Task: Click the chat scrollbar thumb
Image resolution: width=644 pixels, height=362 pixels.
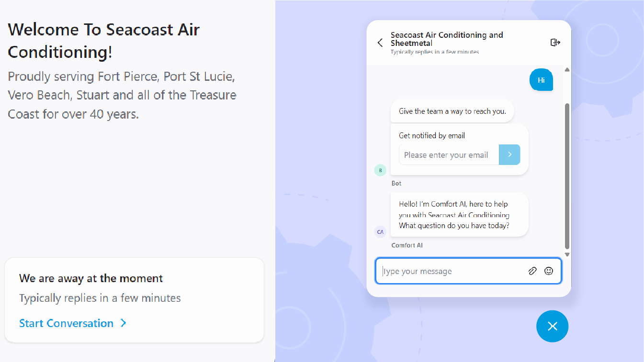Action: tap(567, 176)
